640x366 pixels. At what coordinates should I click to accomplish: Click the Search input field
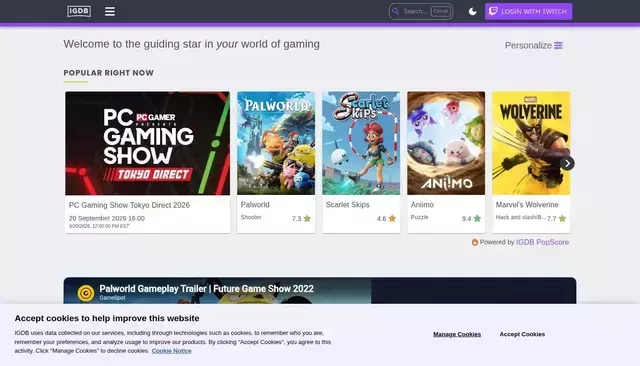tap(420, 11)
